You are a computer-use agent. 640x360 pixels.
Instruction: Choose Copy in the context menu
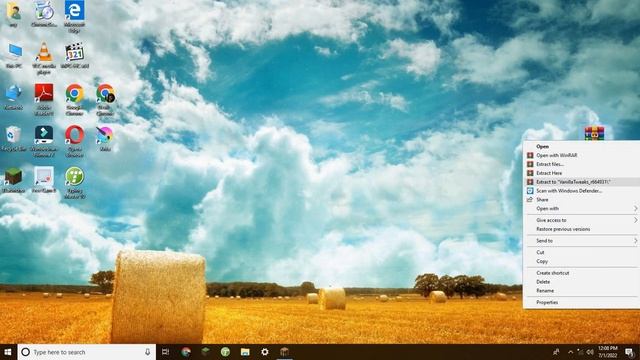pyautogui.click(x=582, y=261)
